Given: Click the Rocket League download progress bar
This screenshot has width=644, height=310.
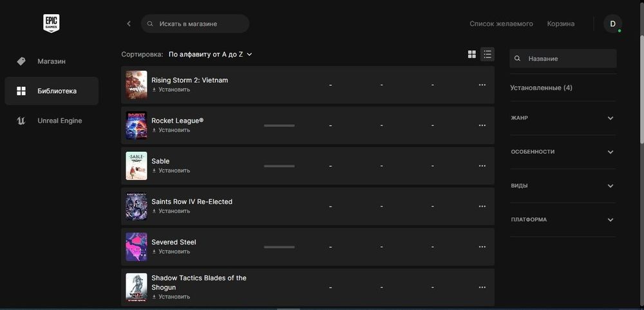Looking at the screenshot, I should [279, 125].
